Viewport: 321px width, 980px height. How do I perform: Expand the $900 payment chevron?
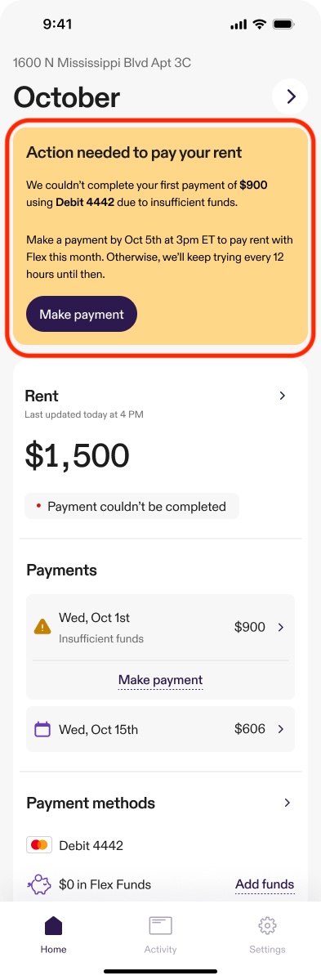point(280,627)
